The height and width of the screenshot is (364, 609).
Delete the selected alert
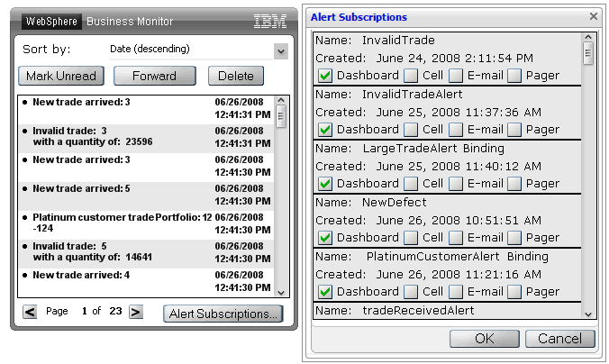click(236, 76)
